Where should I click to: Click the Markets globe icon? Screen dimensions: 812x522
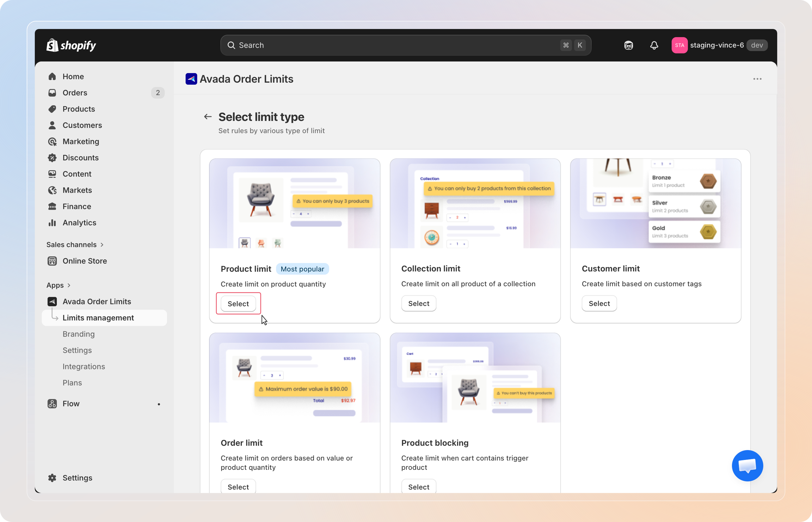point(52,190)
